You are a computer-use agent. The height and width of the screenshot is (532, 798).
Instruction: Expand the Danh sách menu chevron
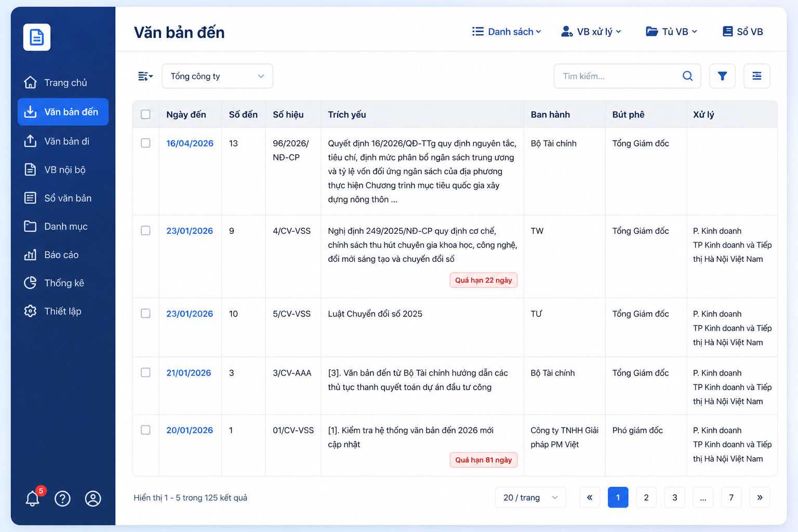(x=538, y=32)
